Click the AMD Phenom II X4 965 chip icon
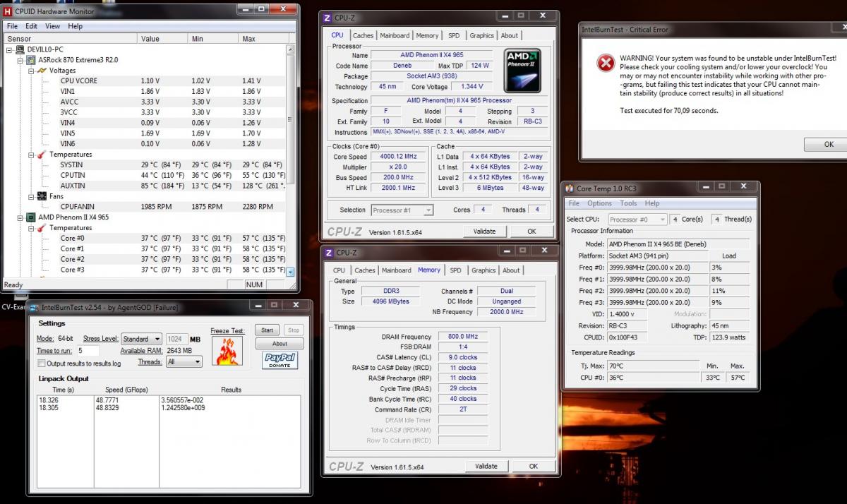Screen dimensions: 847x504 (32, 217)
